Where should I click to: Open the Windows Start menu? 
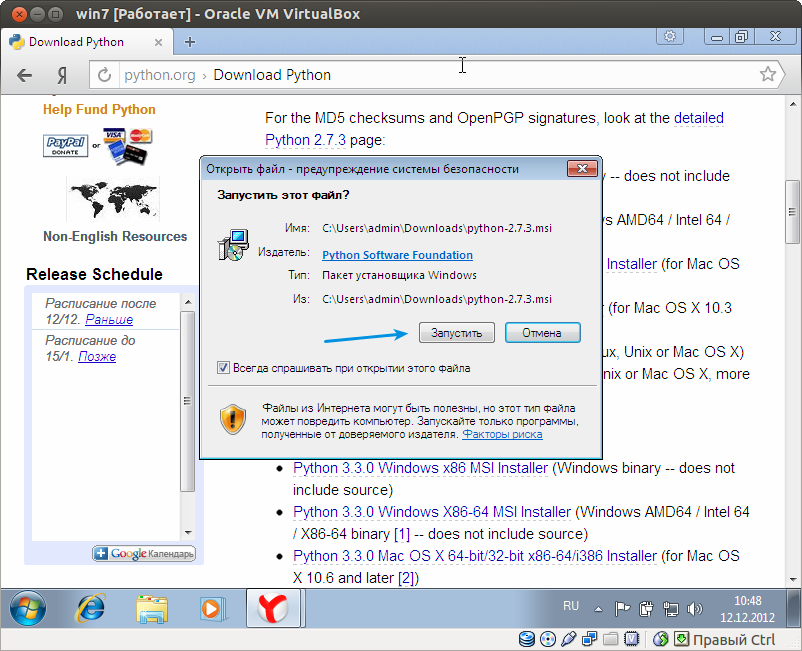(28, 608)
